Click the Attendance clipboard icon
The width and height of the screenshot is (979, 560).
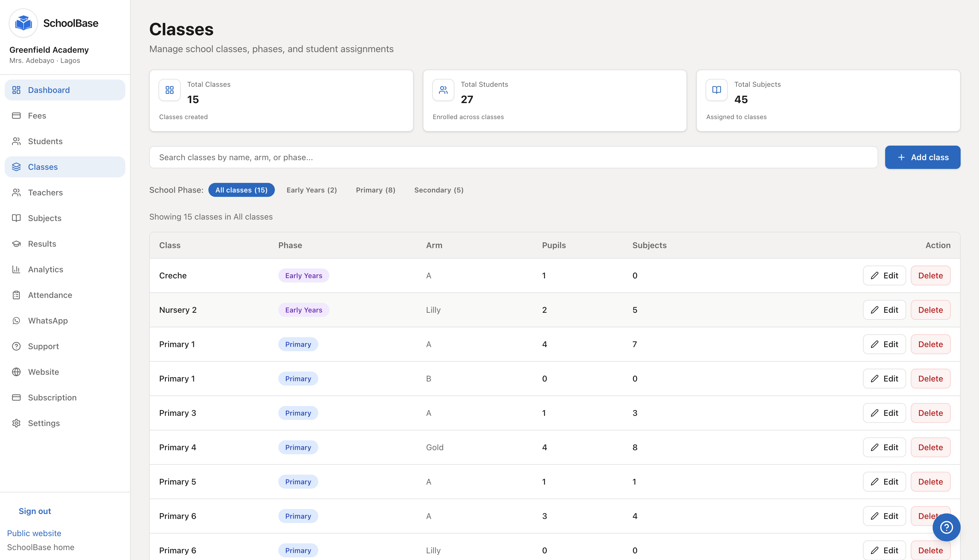(x=16, y=295)
